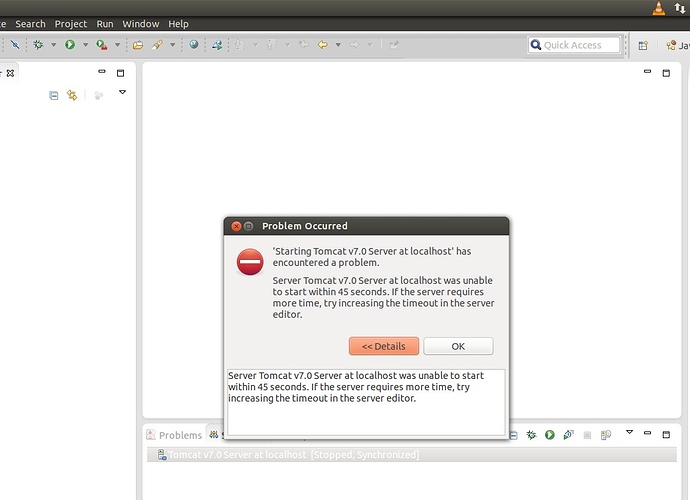Click the Debug bug icon in main toolbar
Viewport: 690px width, 500px height.
pos(38,44)
